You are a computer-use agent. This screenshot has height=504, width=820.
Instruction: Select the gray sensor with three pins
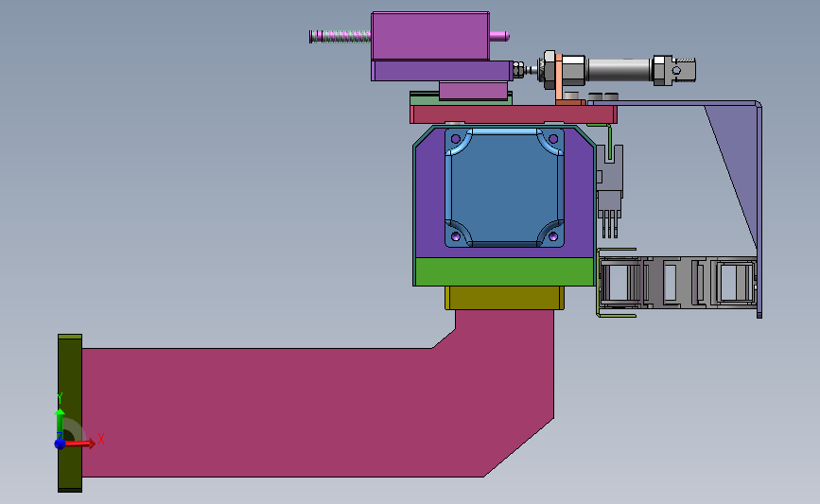pos(610,191)
